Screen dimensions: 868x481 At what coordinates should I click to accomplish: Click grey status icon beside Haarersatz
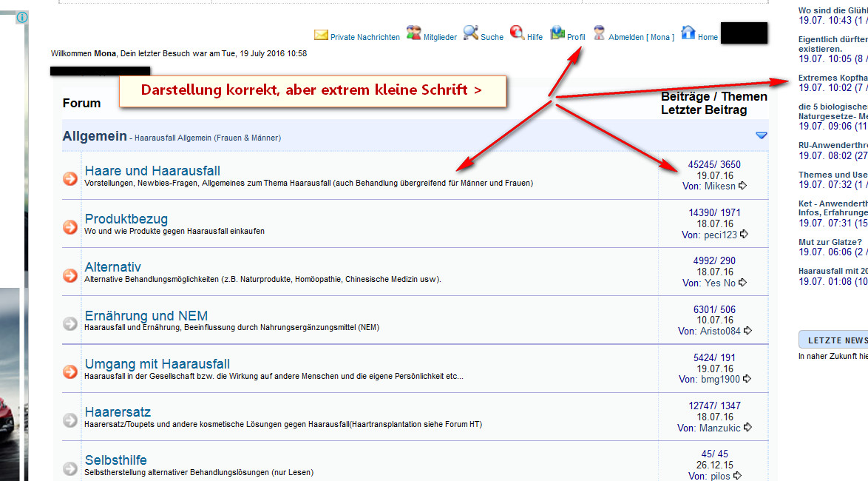(x=70, y=420)
